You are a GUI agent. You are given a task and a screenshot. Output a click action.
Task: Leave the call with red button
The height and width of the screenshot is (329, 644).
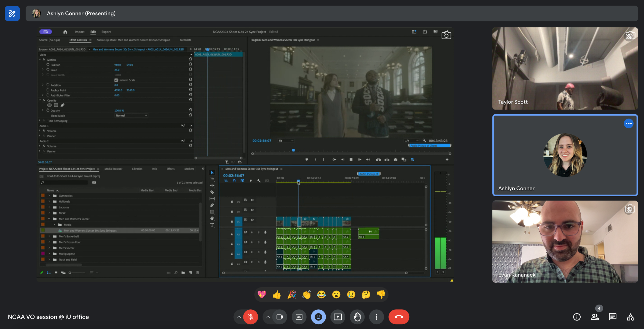(399, 317)
